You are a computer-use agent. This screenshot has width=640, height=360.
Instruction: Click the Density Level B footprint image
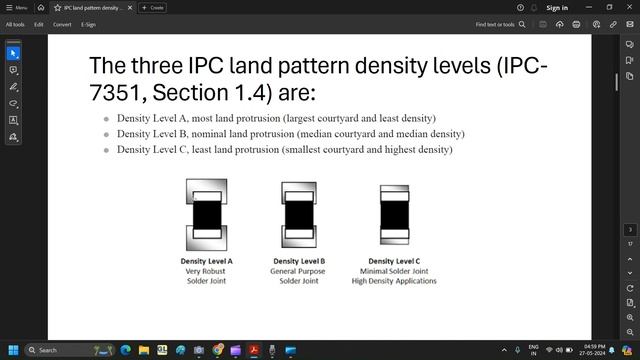pyautogui.click(x=299, y=215)
